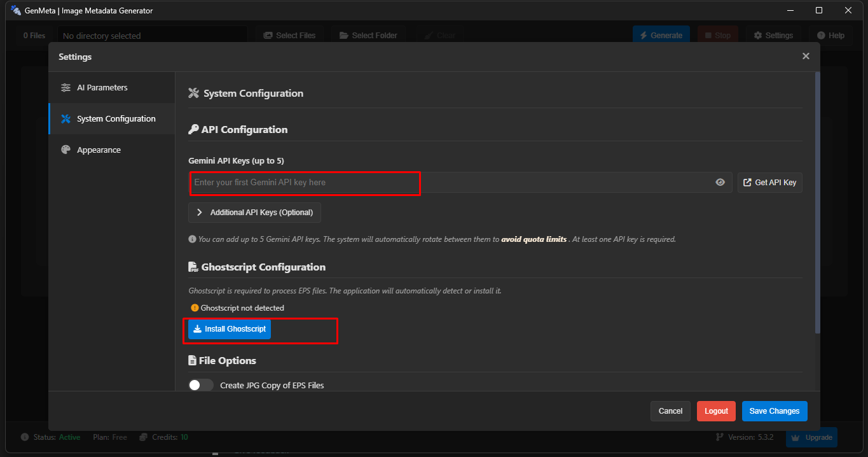Close the Settings dialog with the X
The height and width of the screenshot is (457, 868).
[x=806, y=56]
